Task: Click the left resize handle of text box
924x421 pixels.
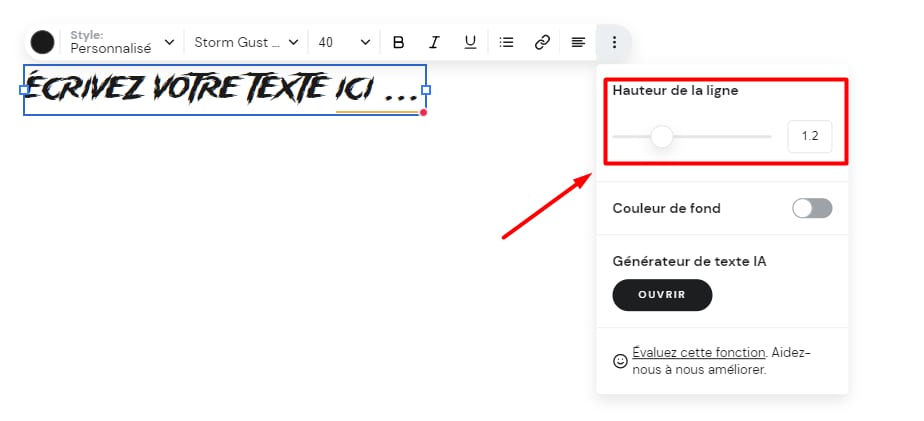Action: 24,90
